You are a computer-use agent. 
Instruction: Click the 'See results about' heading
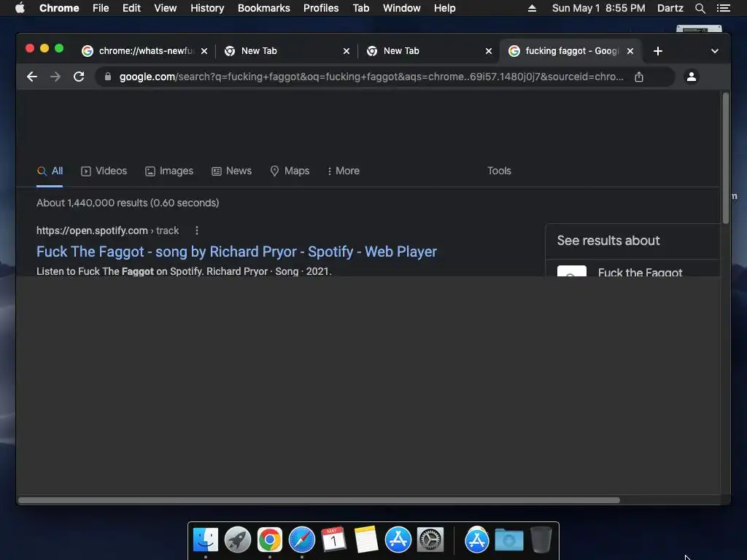(608, 241)
